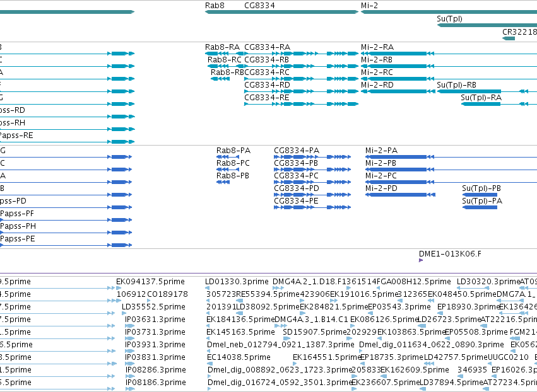Select transcript label CG8334-RD
The image size is (537, 392).
(267, 85)
